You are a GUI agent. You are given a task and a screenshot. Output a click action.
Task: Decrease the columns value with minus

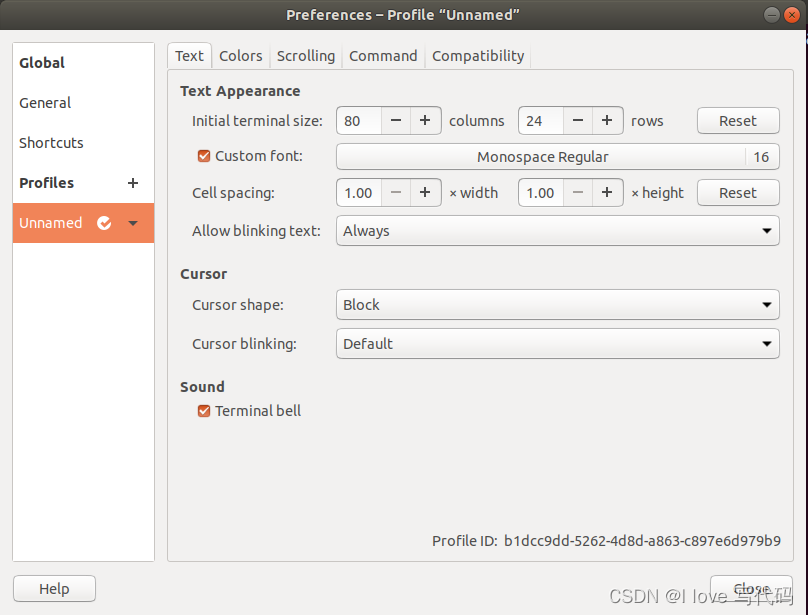(x=396, y=121)
